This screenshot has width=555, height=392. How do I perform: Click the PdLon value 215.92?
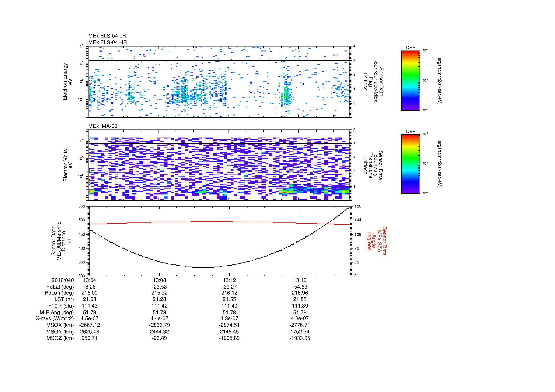point(159,293)
